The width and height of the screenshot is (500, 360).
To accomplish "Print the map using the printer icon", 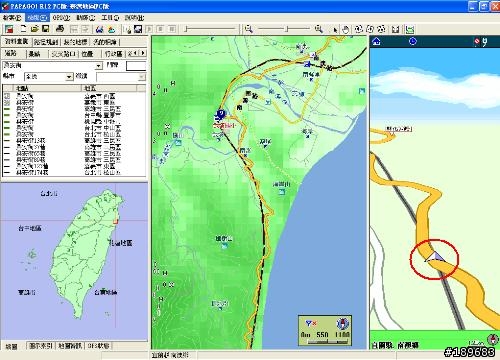I will (x=60, y=29).
